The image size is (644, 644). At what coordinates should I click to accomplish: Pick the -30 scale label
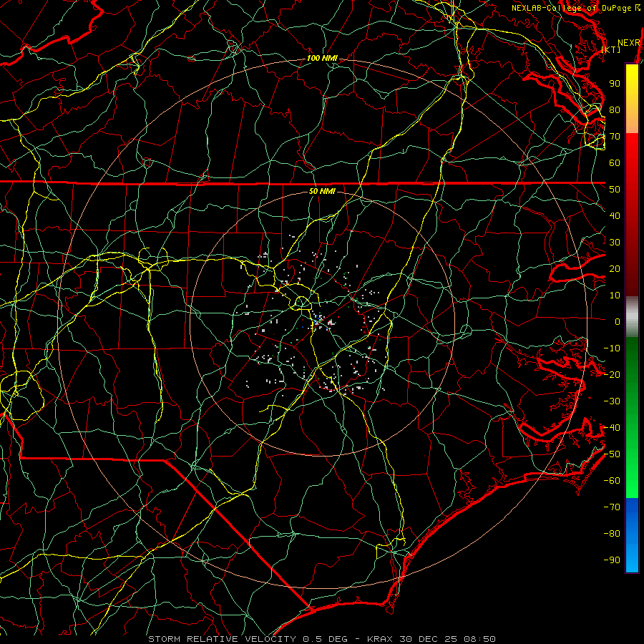pyautogui.click(x=612, y=401)
